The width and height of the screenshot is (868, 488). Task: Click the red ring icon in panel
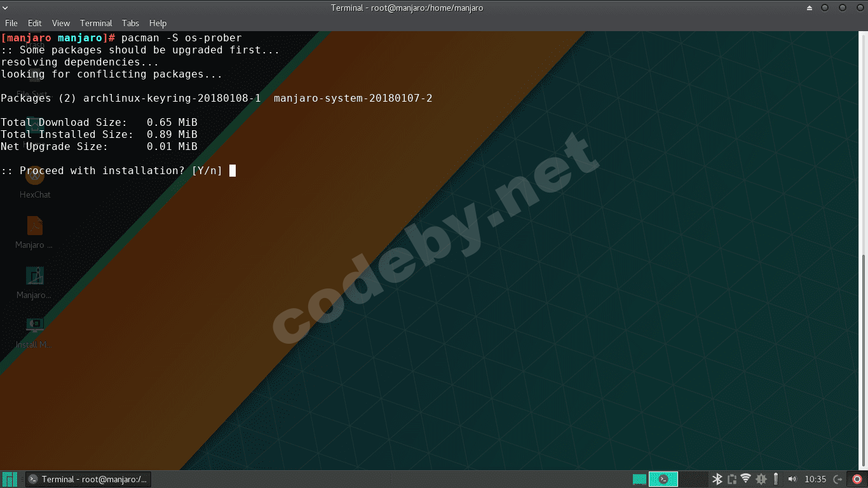pos(857,479)
